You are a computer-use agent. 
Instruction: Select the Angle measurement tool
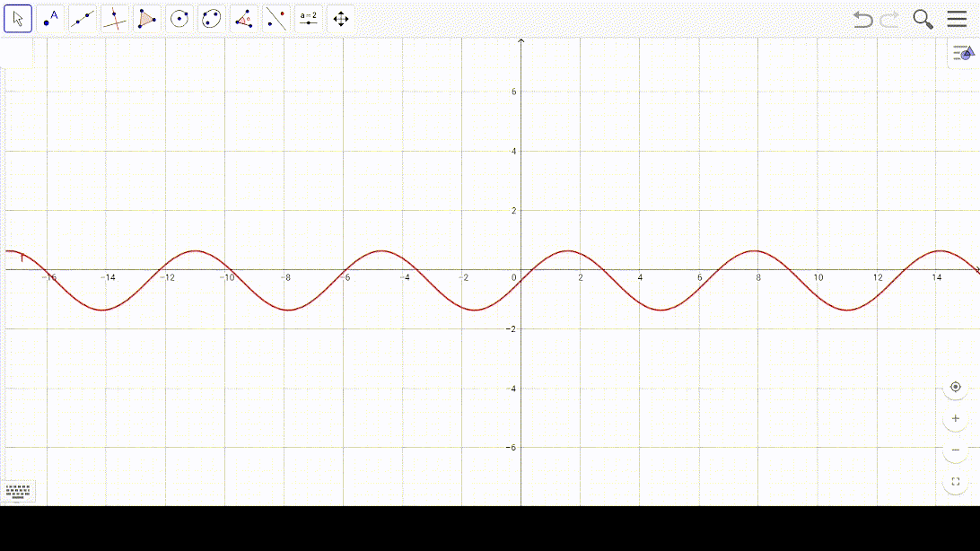click(244, 19)
